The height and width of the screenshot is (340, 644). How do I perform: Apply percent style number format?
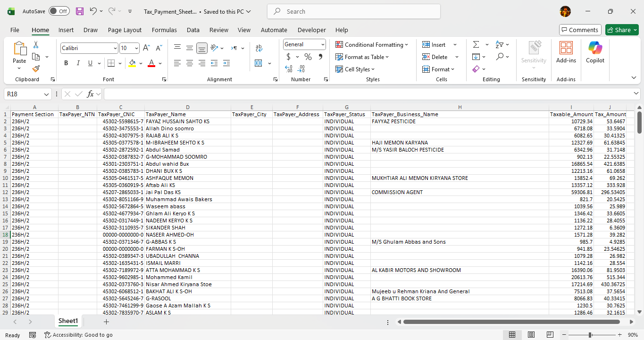pos(308,57)
